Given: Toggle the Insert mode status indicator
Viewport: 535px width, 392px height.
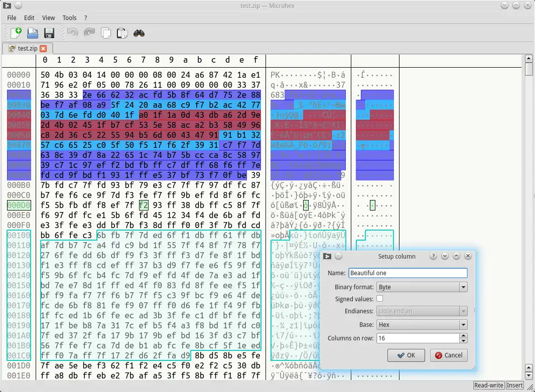Looking at the screenshot, I should pyautogui.click(x=514, y=385).
